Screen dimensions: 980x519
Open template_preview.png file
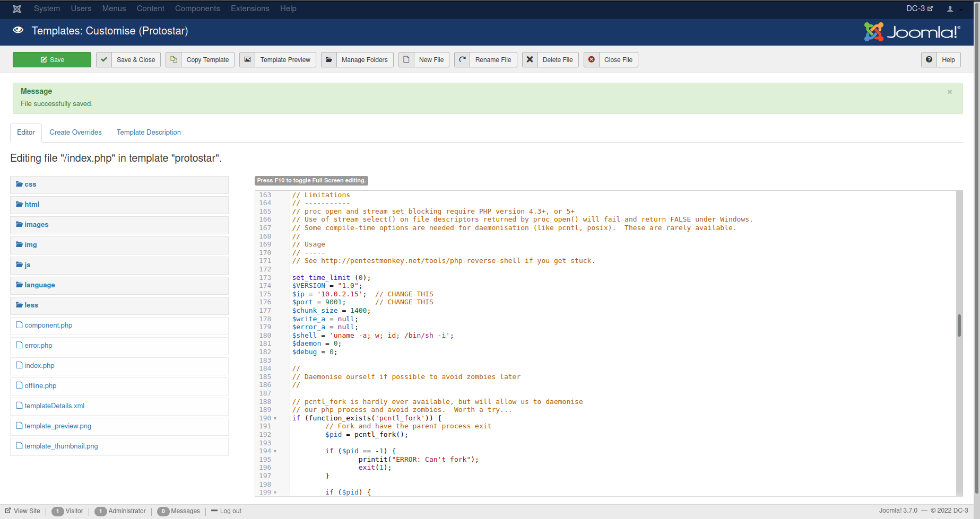119,426
